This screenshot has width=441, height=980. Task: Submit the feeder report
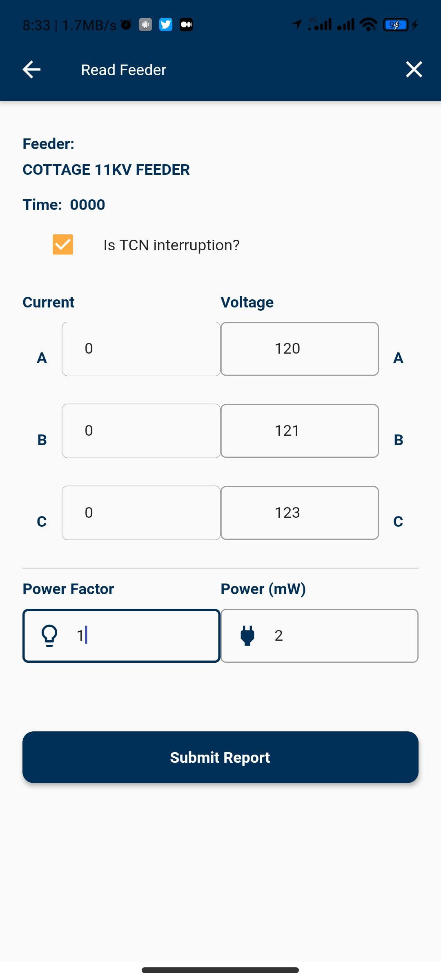(220, 757)
